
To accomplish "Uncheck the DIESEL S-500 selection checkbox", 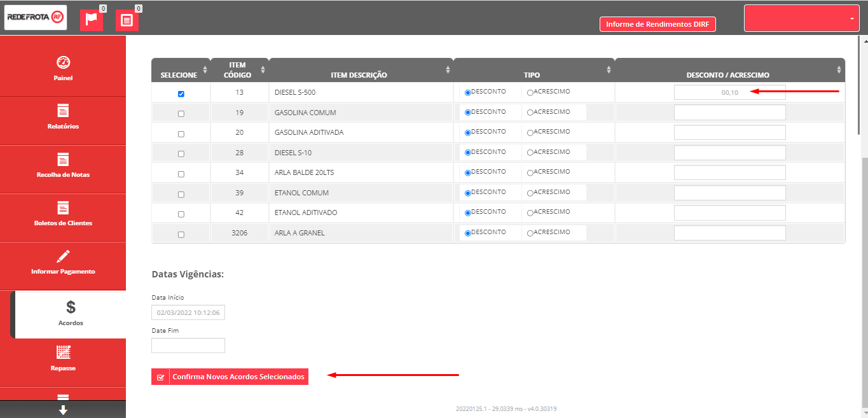I will coord(181,94).
